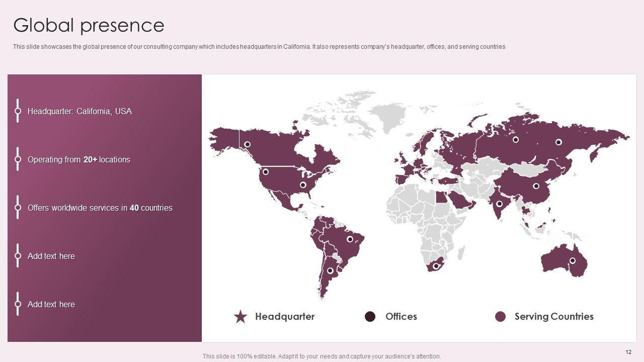The height and width of the screenshot is (362, 644).
Task: Click the "This slide is 100% editable" footer text
Action: coord(321,356)
